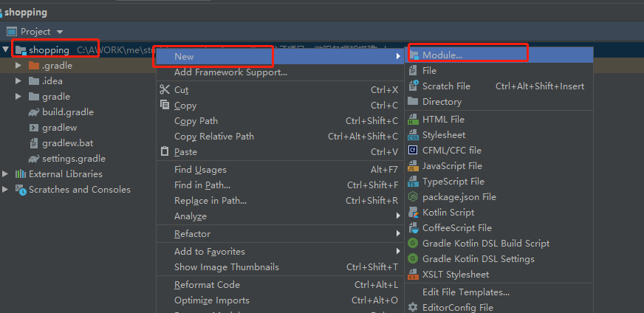This screenshot has width=644, height=313.
Task: Click the XSLT Stylesheet icon
Action: pos(413,275)
